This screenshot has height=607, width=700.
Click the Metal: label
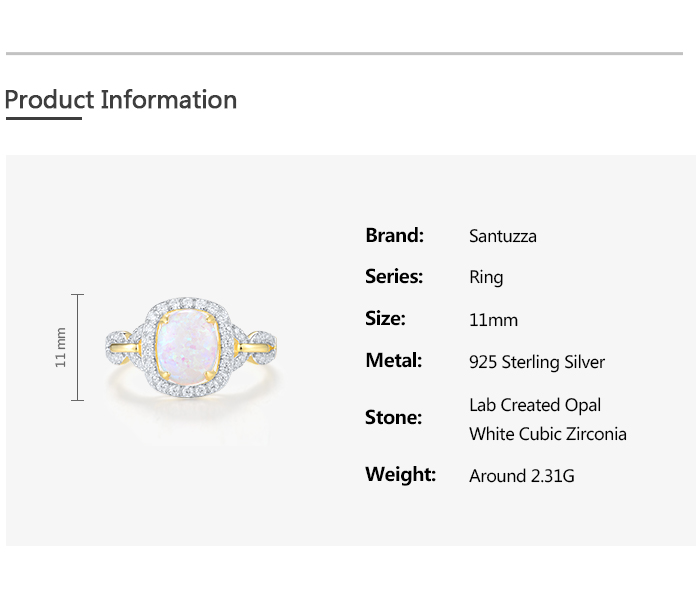click(393, 361)
